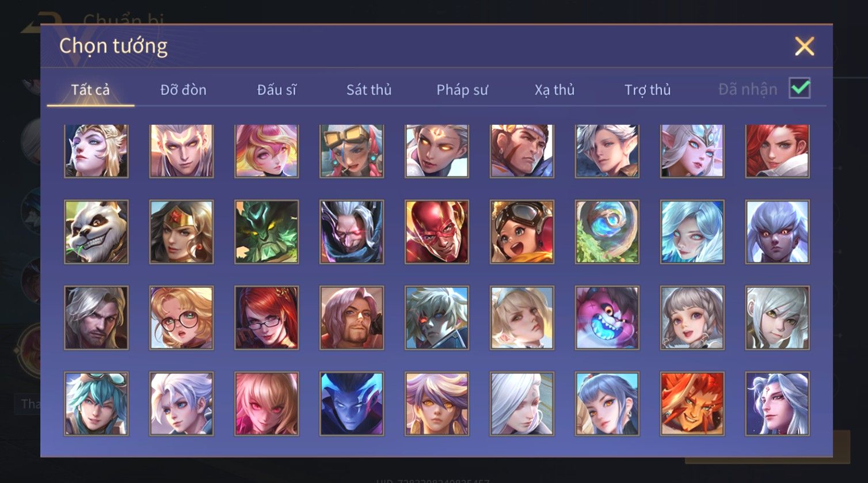Uncheck the Đã nhận checkbox
Viewport: 868px width, 483px height.
[x=800, y=89]
